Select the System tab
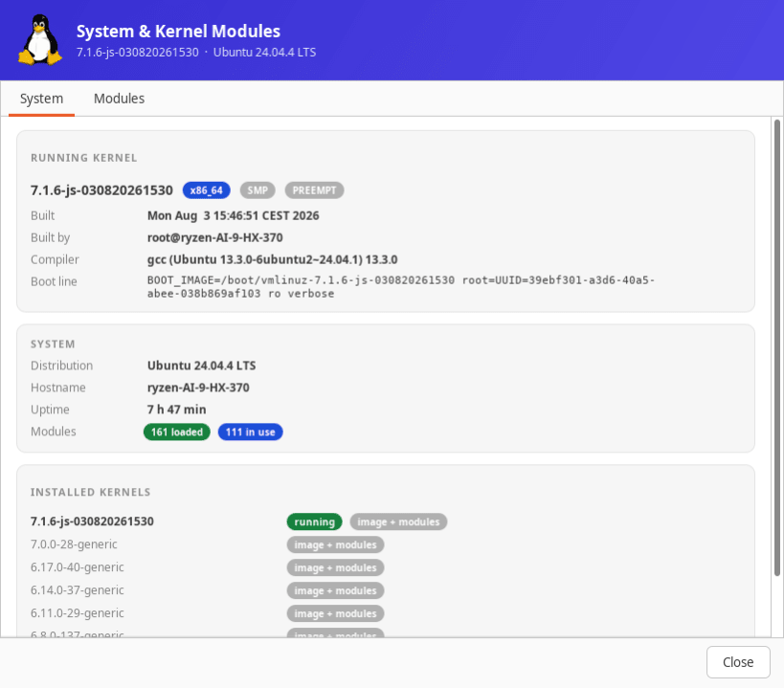 [41, 99]
